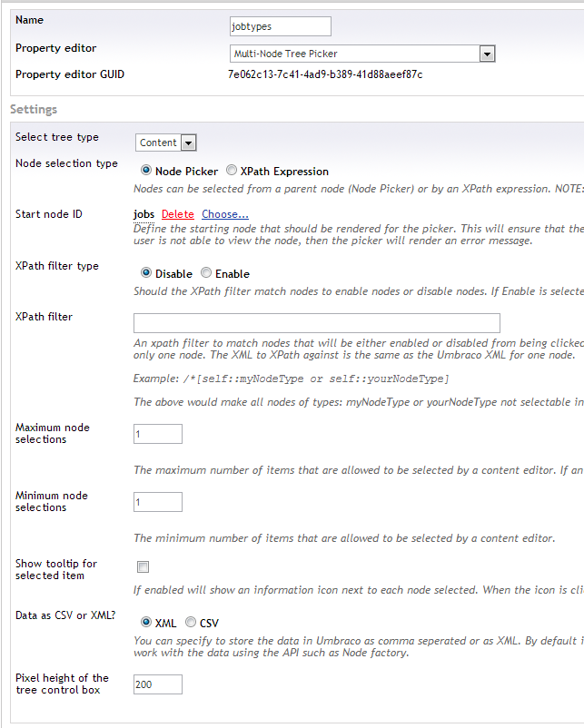The width and height of the screenshot is (584, 728).
Task: Click the Pixel height of tree control field
Action: coord(158,684)
